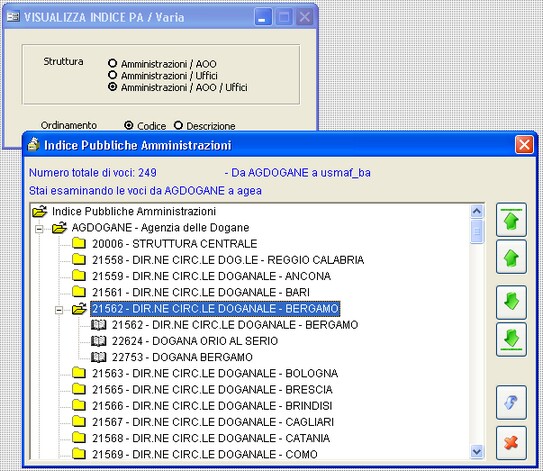
Task: Select Amministrazioni / Uffici radio option
Action: (x=112, y=75)
